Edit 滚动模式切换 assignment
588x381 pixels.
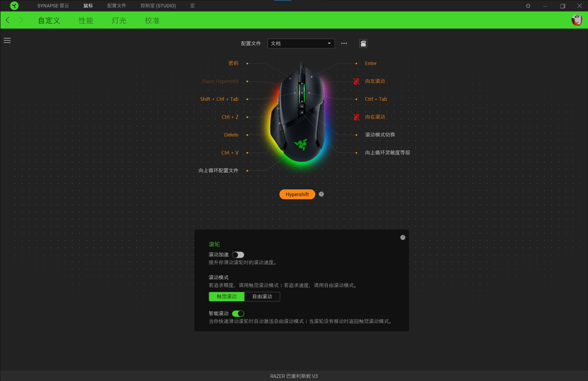[x=380, y=135]
